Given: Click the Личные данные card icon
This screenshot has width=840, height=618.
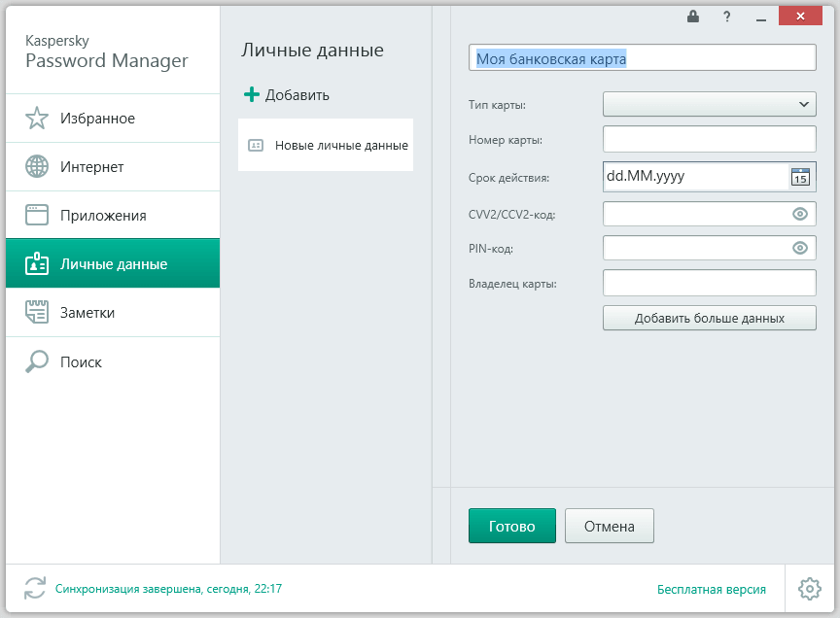Looking at the screenshot, I should pos(36,263).
